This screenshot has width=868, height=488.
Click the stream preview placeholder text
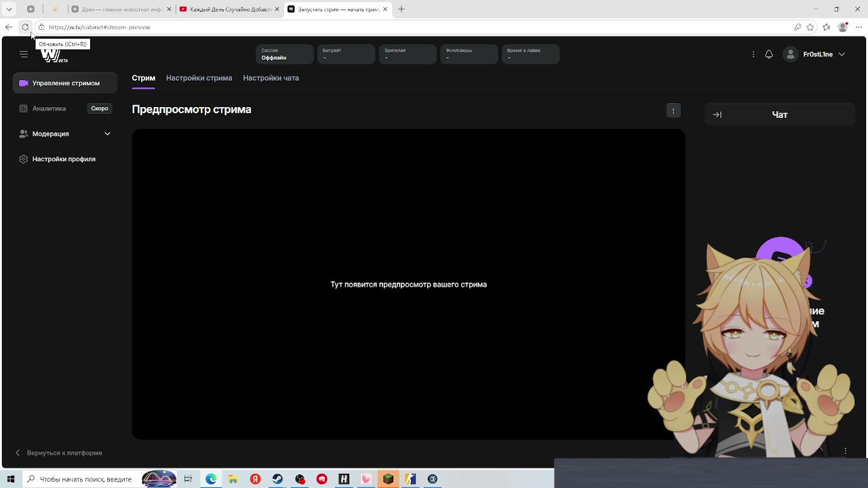coord(408,285)
